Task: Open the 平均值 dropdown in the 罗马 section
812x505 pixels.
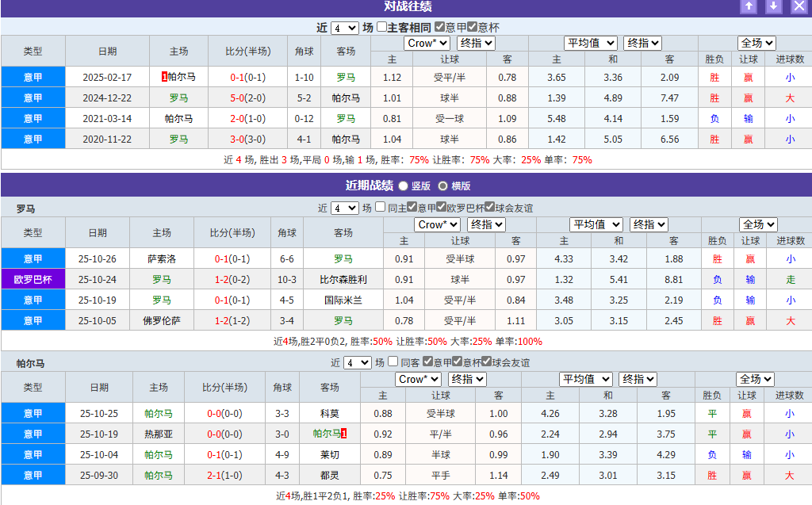Action: click(x=596, y=224)
